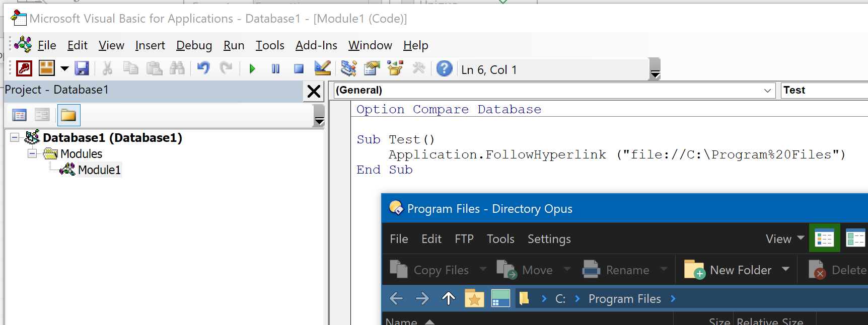Click the Insert Module toolbar icon
This screenshot has height=325, width=868.
(x=47, y=68)
